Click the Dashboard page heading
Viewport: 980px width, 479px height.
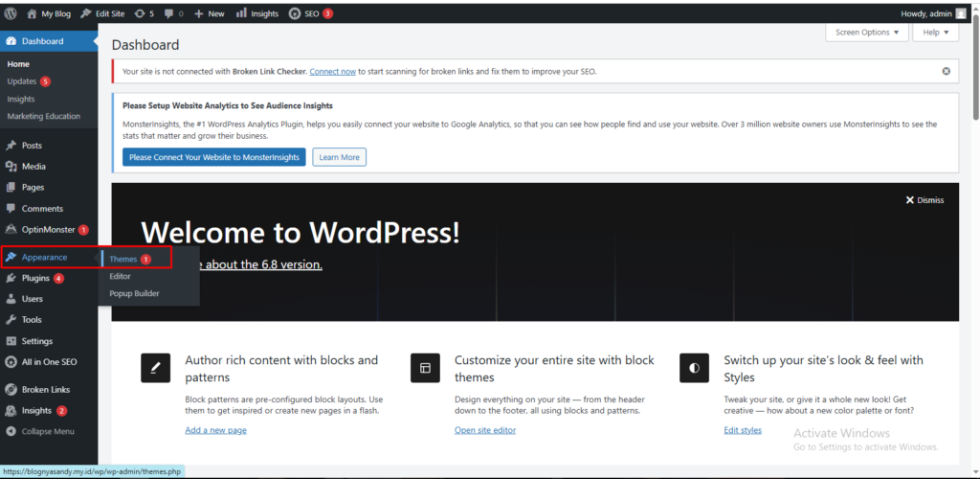click(x=145, y=45)
